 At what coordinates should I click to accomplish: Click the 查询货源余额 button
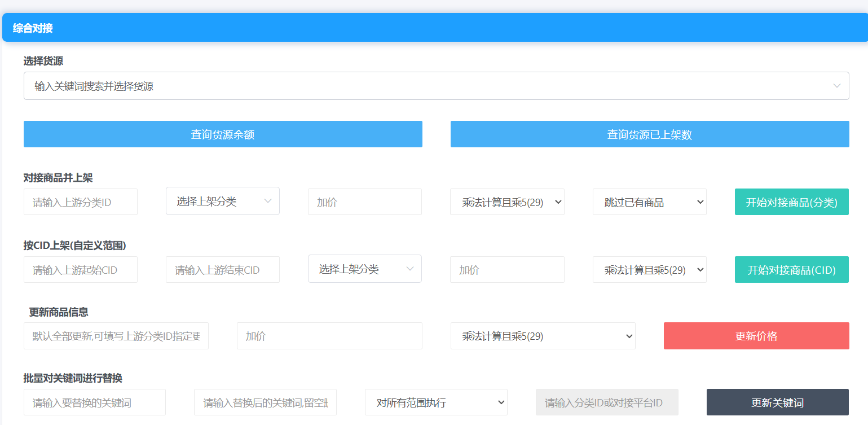[x=223, y=134]
